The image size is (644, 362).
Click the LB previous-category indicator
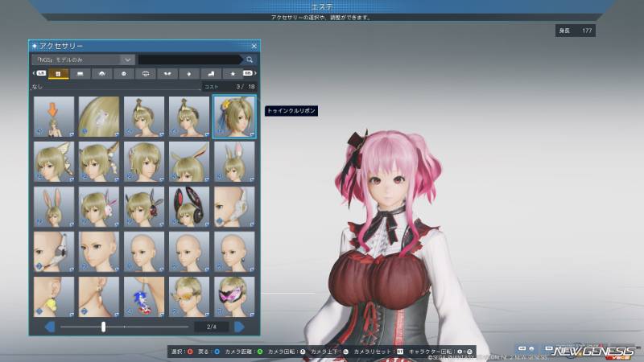click(41, 73)
